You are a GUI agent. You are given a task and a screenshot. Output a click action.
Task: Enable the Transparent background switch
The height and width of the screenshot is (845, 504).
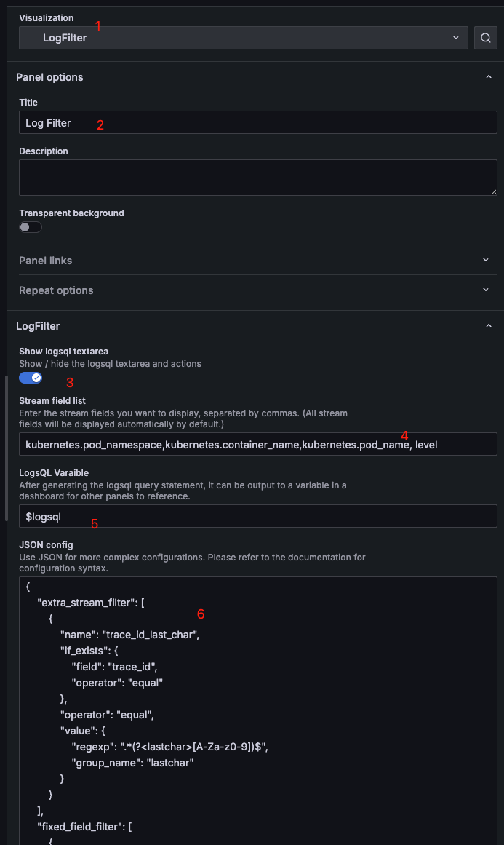click(31, 227)
